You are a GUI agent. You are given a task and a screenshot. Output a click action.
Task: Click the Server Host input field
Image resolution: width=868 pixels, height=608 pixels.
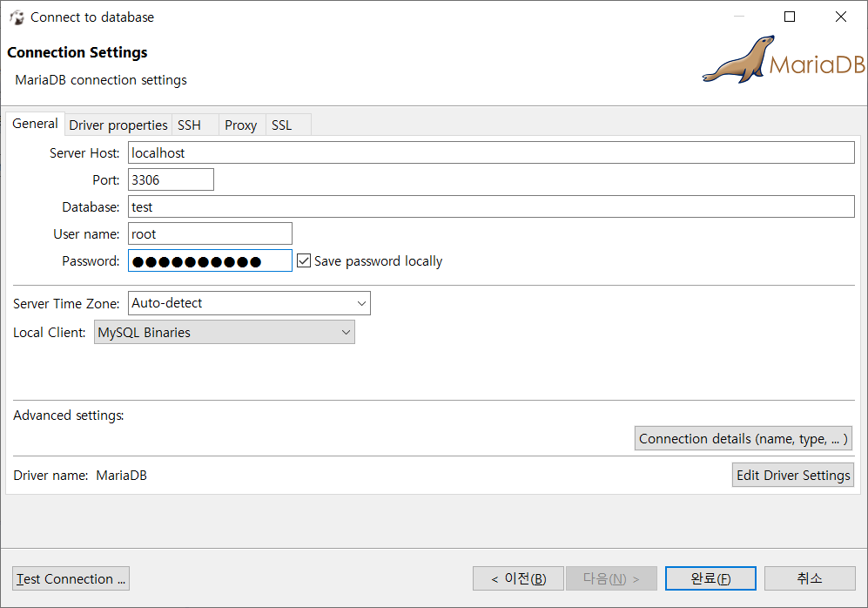pyautogui.click(x=491, y=152)
